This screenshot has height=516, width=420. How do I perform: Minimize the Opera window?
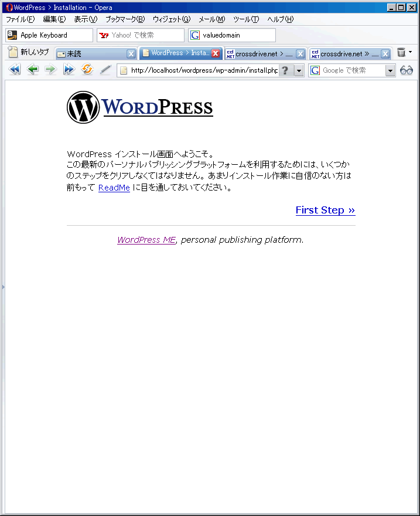coord(391,7)
